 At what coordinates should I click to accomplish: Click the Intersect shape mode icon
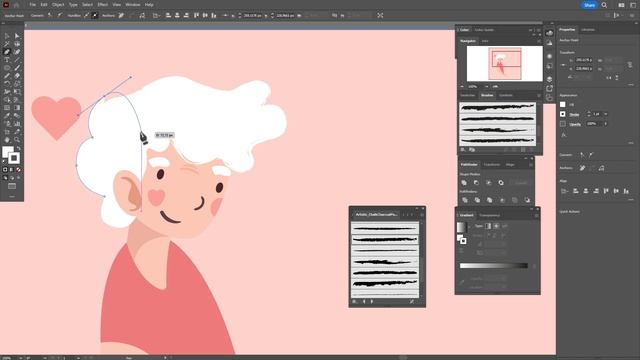click(489, 183)
